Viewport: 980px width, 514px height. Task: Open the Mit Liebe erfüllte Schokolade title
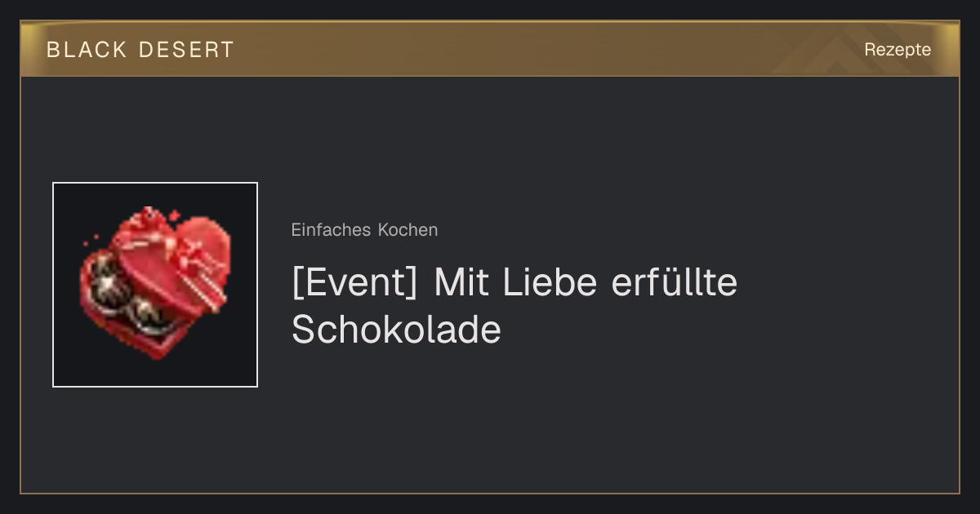[x=514, y=306]
